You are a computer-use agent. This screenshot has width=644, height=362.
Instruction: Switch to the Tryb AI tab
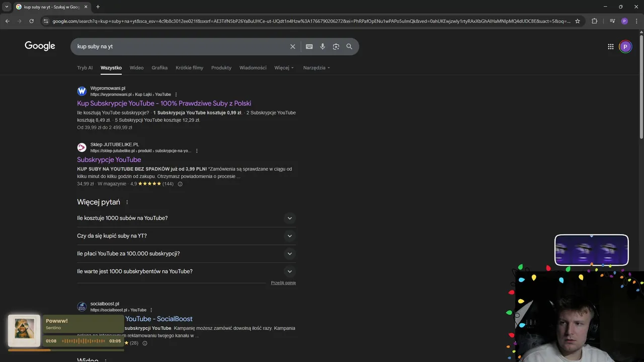point(85,68)
